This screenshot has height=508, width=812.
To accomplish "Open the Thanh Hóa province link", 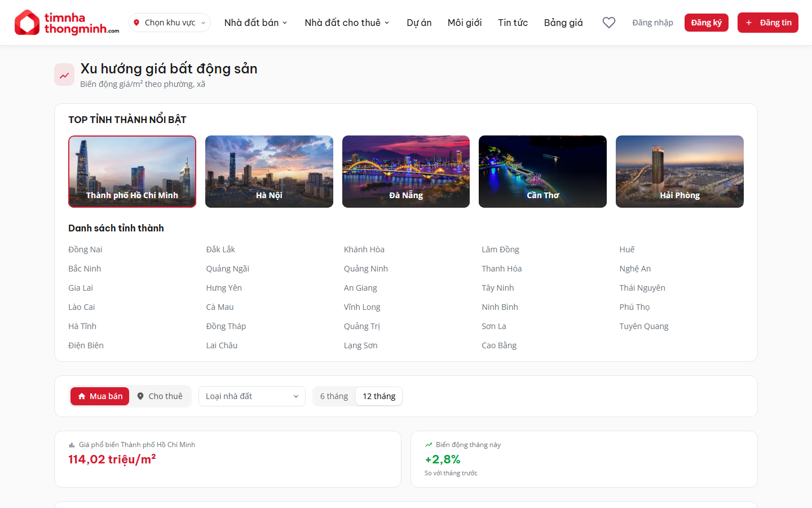I will tap(502, 269).
